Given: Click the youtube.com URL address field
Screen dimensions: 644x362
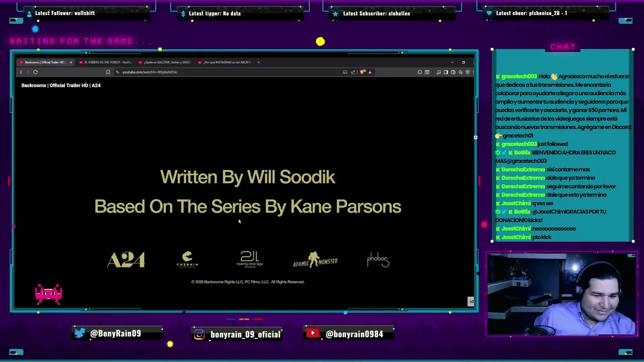Looking at the screenshot, I should click(226, 72).
